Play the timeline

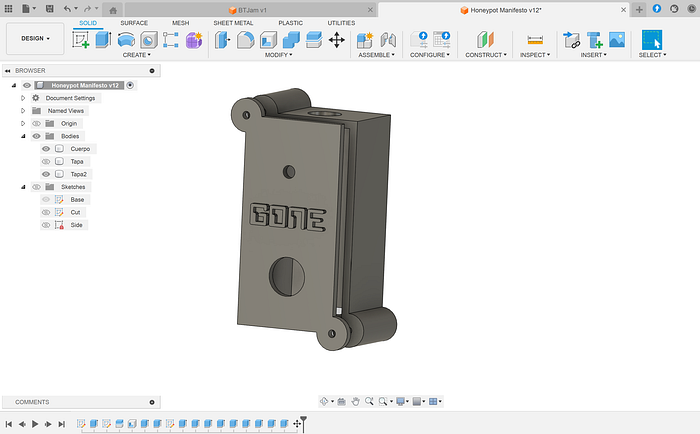click(x=35, y=424)
